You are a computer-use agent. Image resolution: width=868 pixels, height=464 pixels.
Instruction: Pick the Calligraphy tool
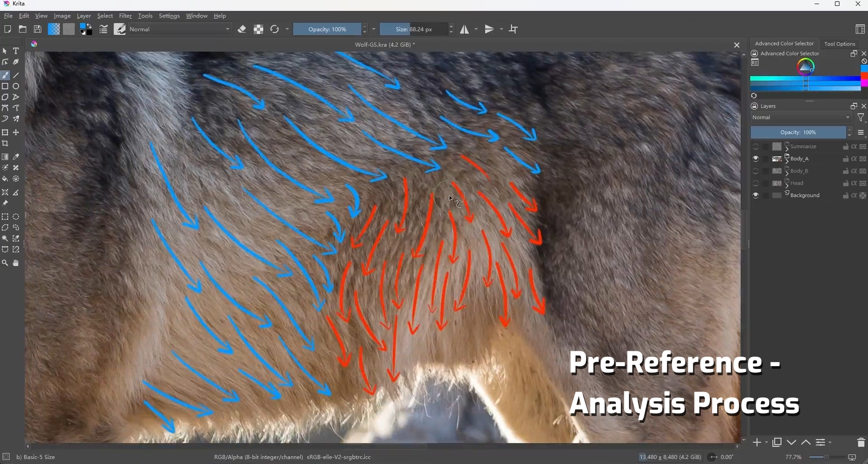pos(17,62)
